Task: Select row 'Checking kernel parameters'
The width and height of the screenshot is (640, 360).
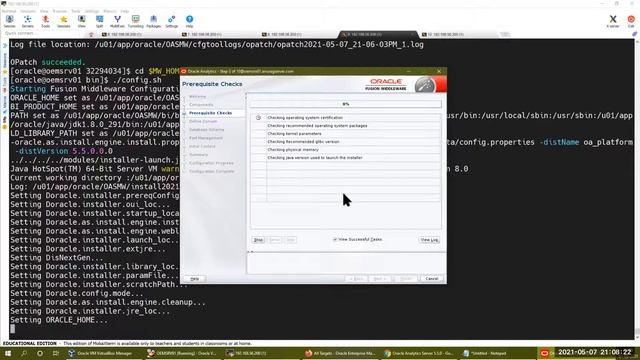Action: coord(346,133)
